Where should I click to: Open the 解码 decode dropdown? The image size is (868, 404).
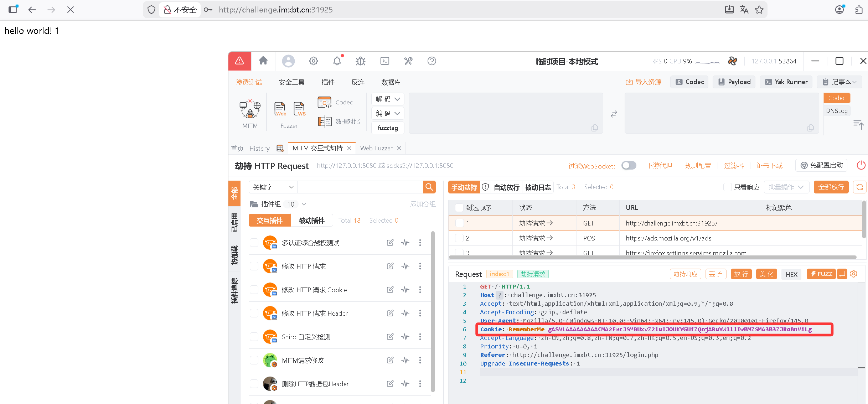coord(387,99)
